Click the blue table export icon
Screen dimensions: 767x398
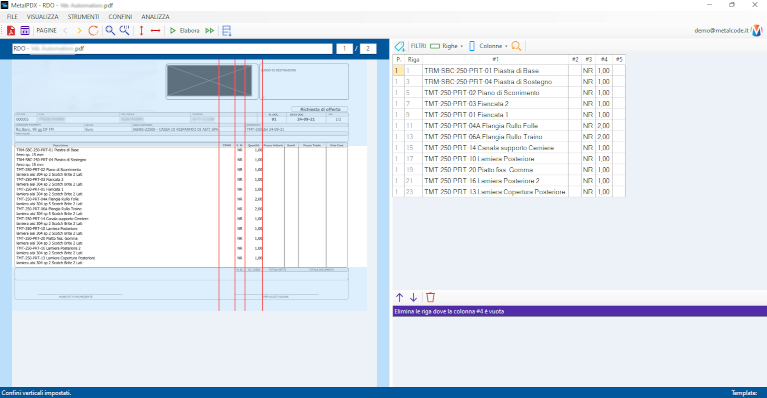(226, 31)
